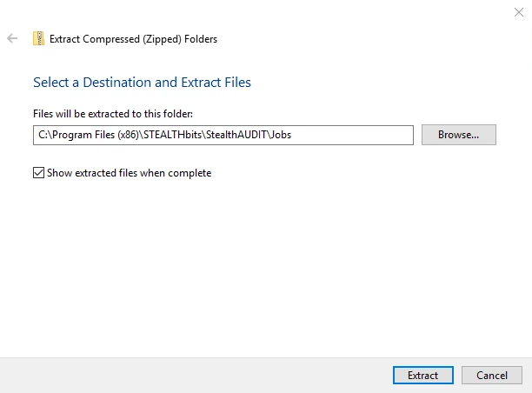Click the back arrow in the wizard header
Image resolution: width=532 pixels, height=393 pixels.
(x=12, y=38)
